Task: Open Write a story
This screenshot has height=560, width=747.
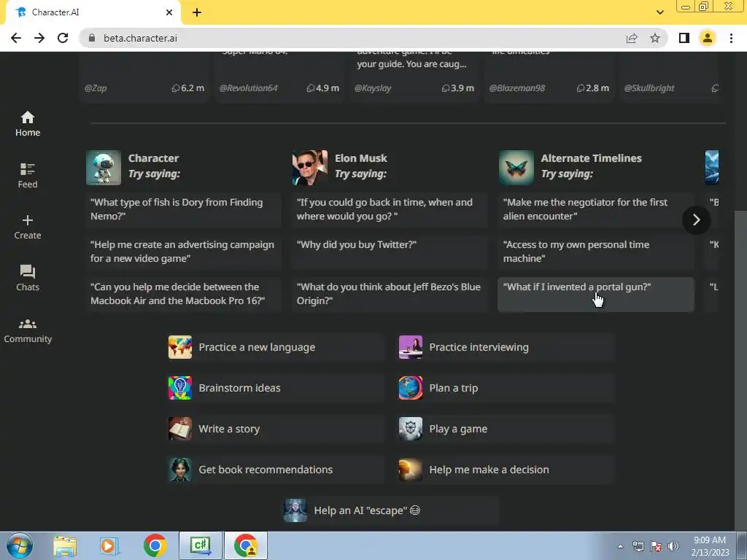Action: pyautogui.click(x=276, y=429)
